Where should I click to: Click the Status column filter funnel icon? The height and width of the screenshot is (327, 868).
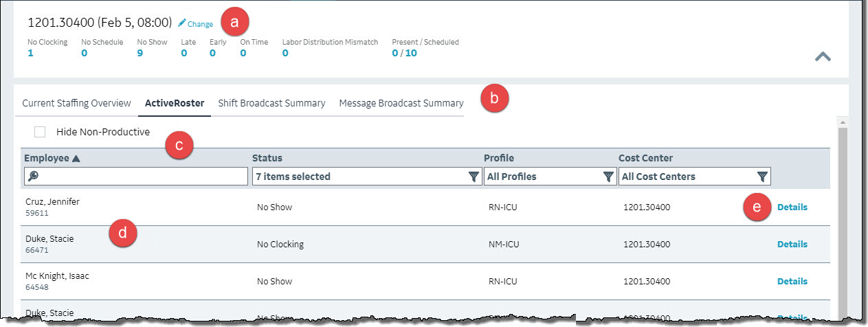pyautogui.click(x=474, y=177)
